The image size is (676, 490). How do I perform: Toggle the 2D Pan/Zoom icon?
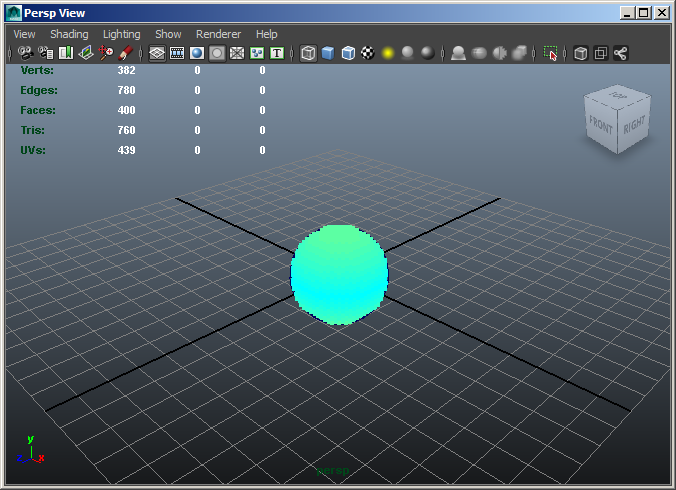click(106, 53)
